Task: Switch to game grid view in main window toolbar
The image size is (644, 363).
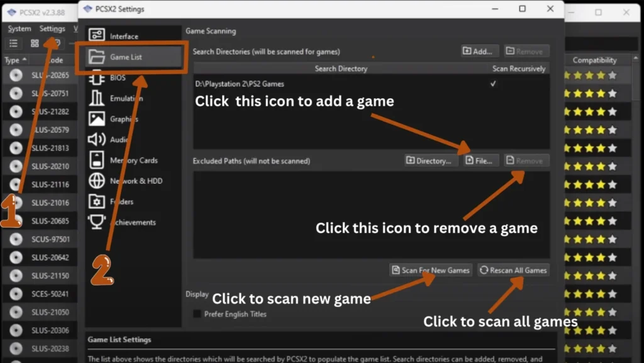Action: [x=35, y=43]
